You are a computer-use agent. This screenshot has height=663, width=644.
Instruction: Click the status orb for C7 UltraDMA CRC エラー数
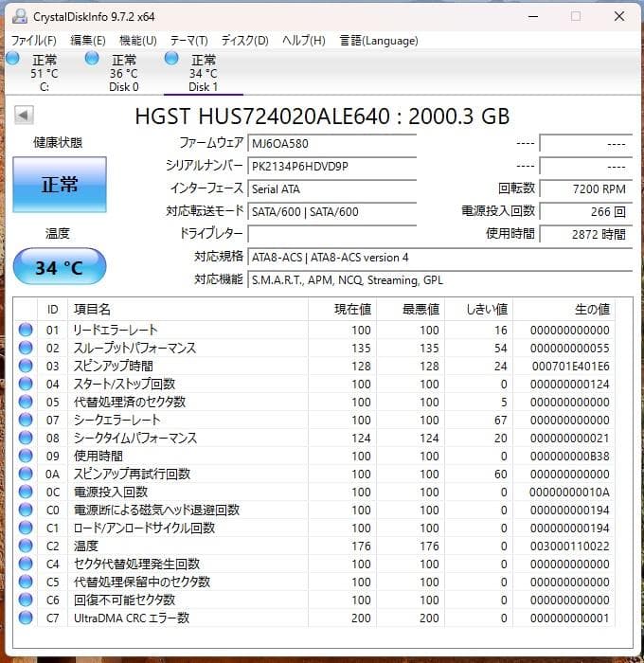click(x=26, y=618)
